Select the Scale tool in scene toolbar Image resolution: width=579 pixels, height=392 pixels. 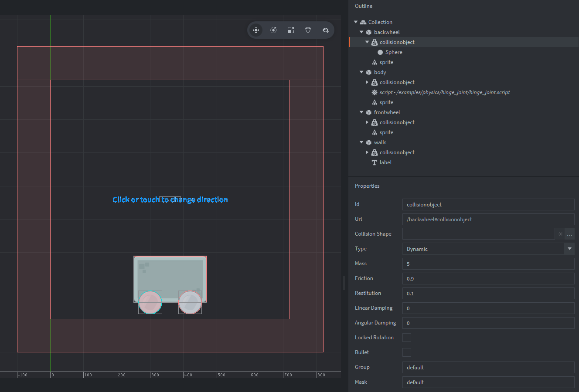coord(291,30)
